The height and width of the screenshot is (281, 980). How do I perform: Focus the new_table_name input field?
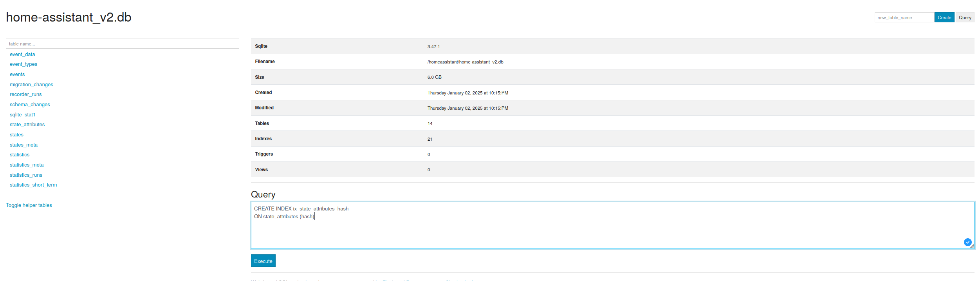click(x=904, y=18)
